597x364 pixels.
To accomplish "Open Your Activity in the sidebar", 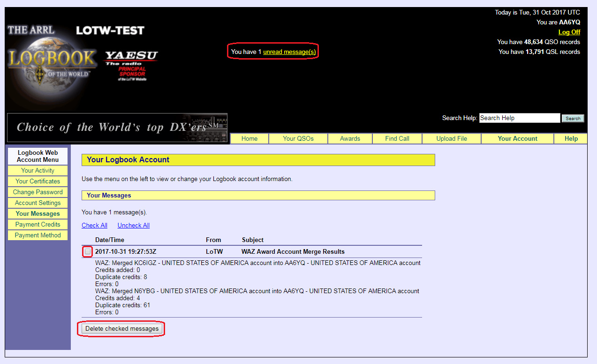I will [x=38, y=171].
